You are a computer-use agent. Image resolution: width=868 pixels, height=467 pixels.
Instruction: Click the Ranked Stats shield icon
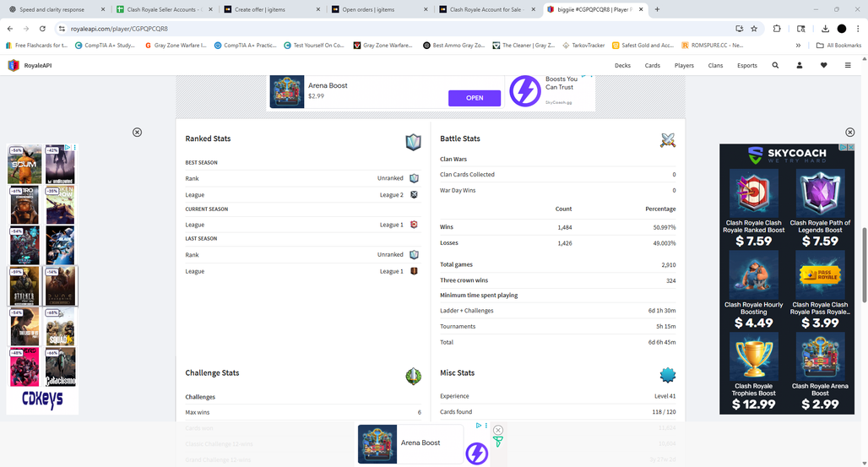point(413,142)
